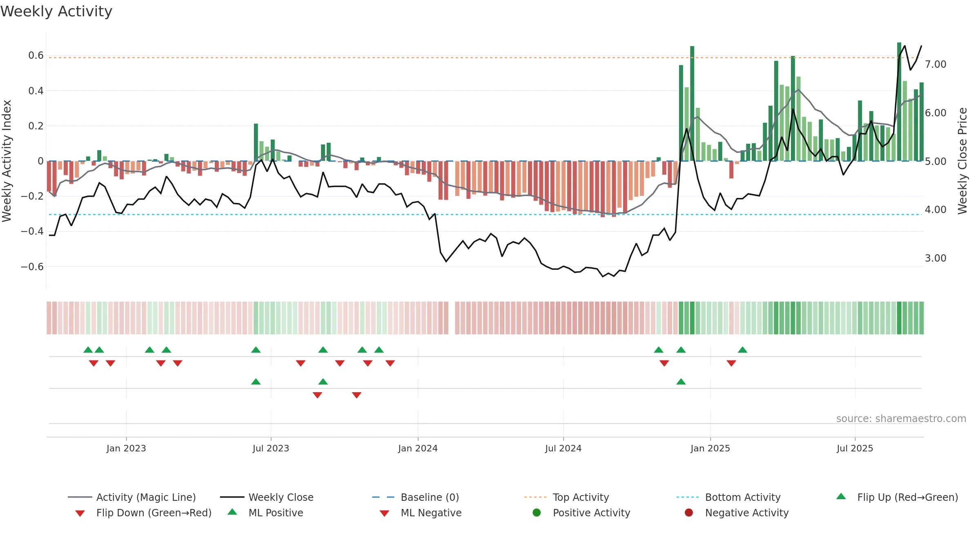
Task: Toggle ML Positive legend entry
Action: click(x=265, y=513)
